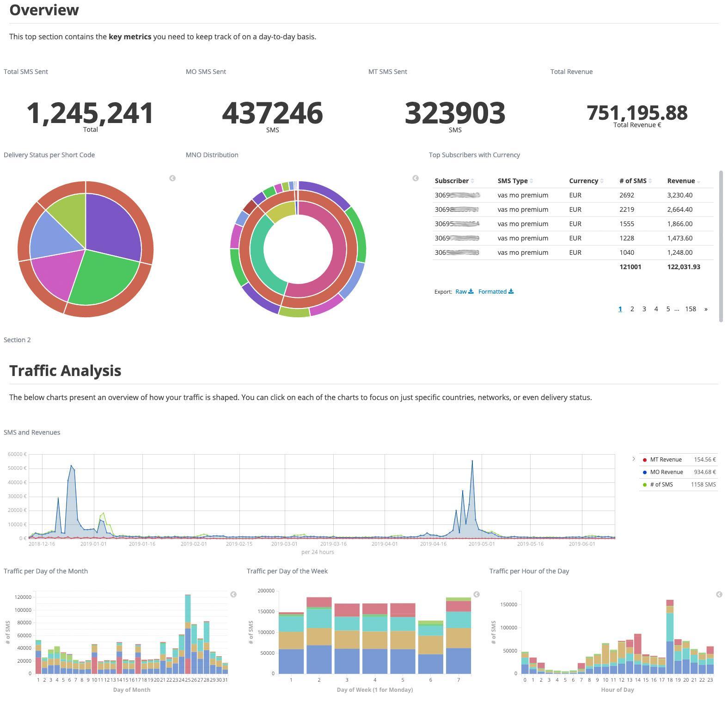Click the next page » arrow
The height and width of the screenshot is (702, 728).
click(x=706, y=309)
